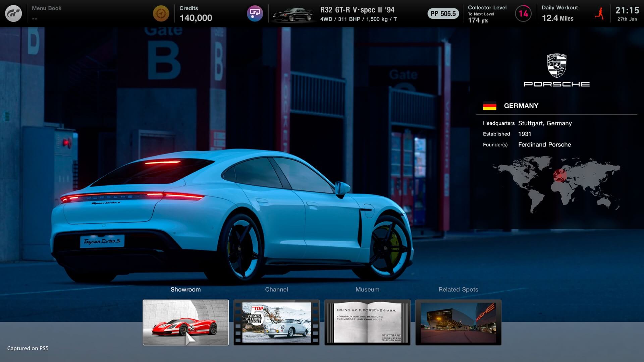
Task: Open the Related Spots building thumbnail
Action: tap(458, 322)
